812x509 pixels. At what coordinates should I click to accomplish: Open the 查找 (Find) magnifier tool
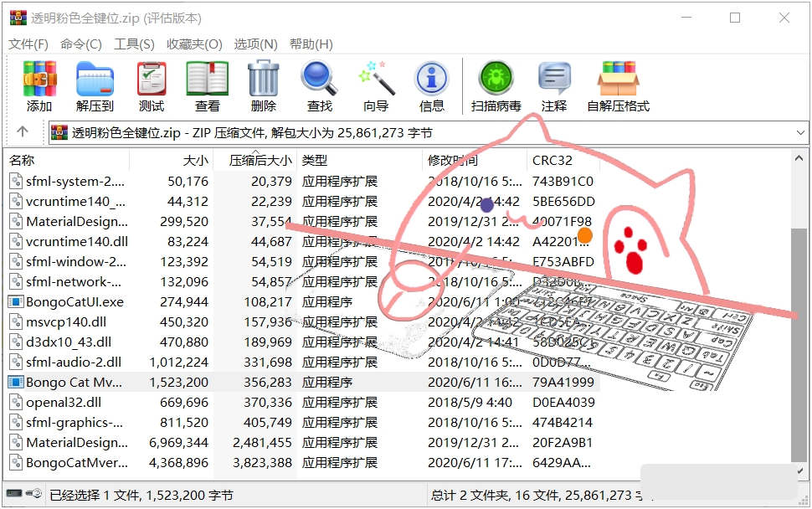tap(319, 86)
